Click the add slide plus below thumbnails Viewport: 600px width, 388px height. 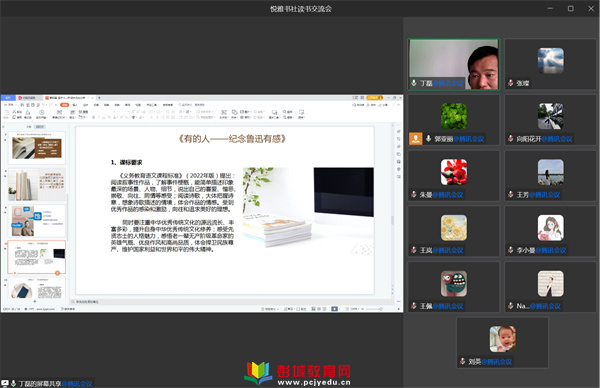click(x=35, y=302)
